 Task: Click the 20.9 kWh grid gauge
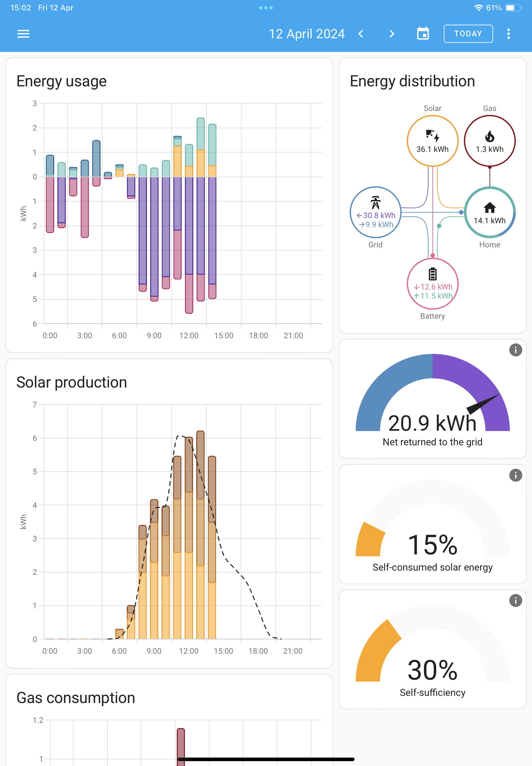pos(432,399)
